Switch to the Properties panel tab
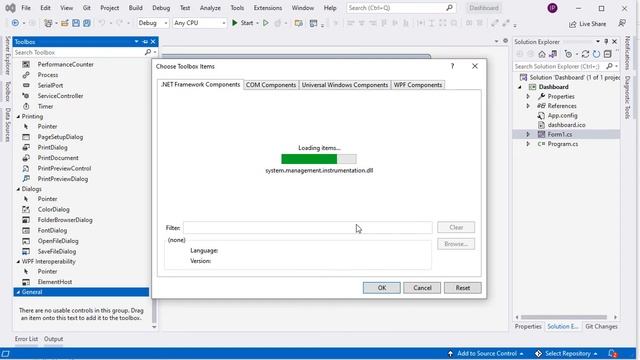Image resolution: width=640 pixels, height=360 pixels. coord(528,327)
